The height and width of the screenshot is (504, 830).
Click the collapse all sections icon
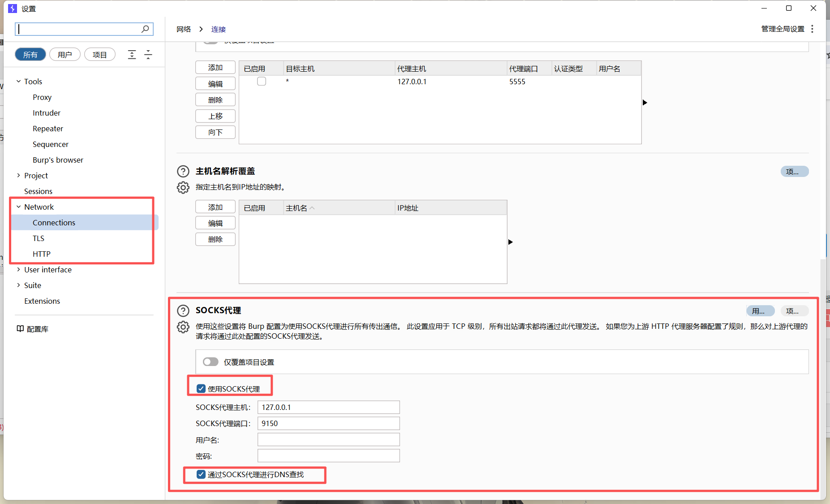point(148,55)
